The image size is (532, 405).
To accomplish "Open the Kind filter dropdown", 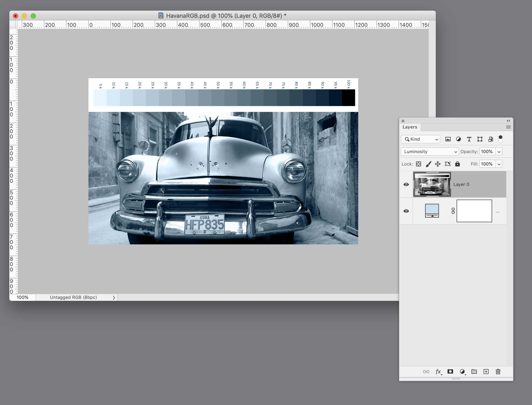I will tap(421, 139).
